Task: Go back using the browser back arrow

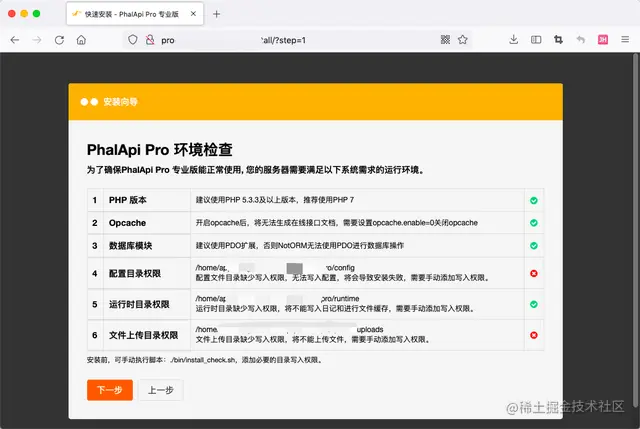Action: tap(15, 40)
